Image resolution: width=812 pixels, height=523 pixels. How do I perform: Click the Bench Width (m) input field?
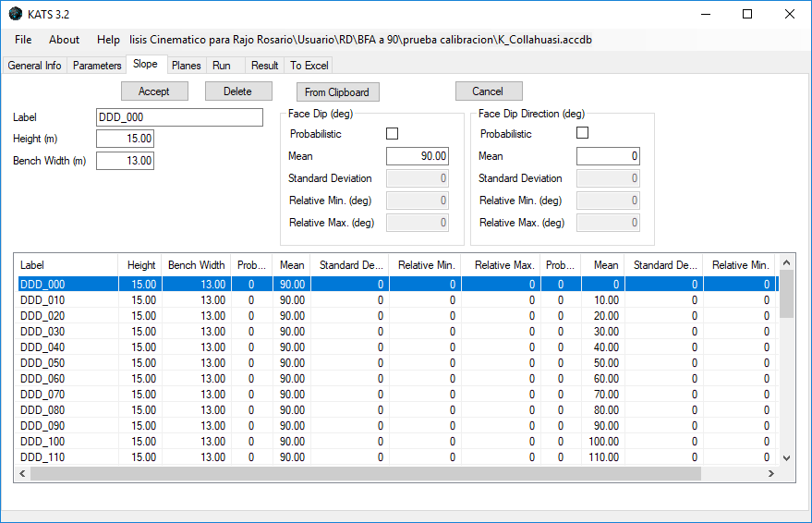(x=125, y=161)
